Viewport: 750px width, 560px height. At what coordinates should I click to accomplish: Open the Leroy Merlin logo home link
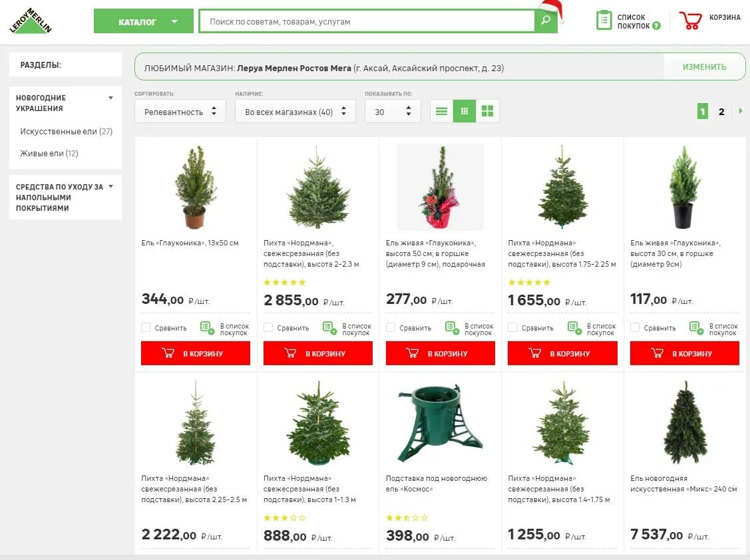click(31, 21)
